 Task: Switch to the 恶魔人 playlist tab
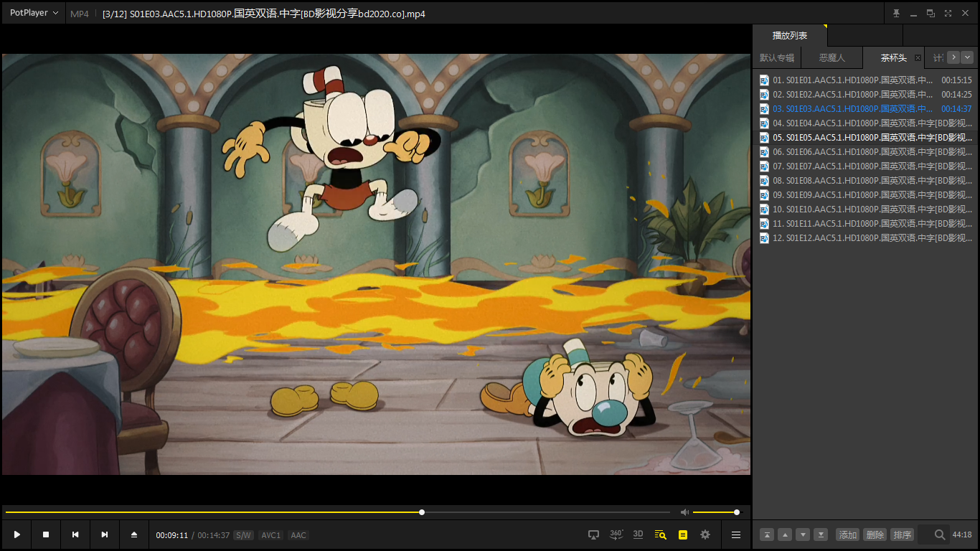coord(832,57)
